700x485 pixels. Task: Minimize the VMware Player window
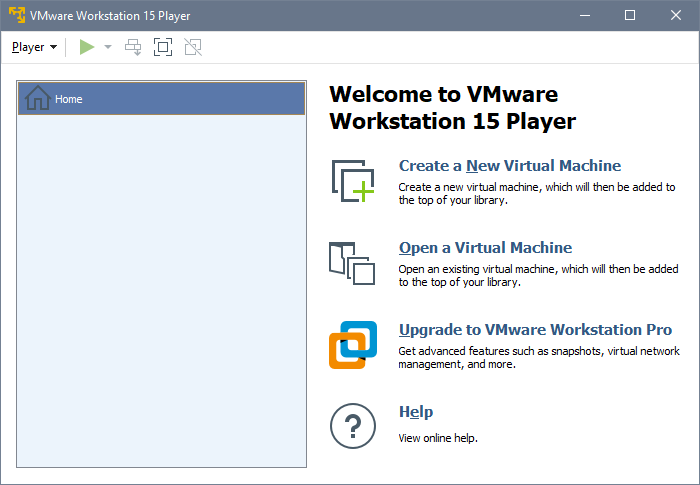[585, 15]
